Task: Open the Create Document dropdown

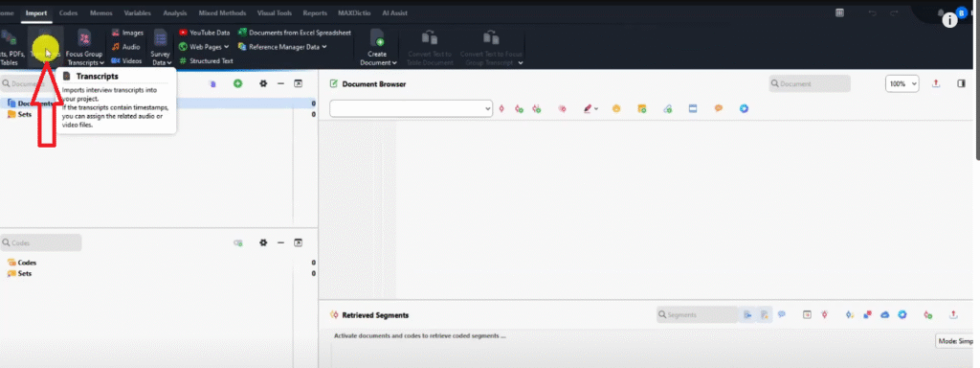Action: point(377,47)
